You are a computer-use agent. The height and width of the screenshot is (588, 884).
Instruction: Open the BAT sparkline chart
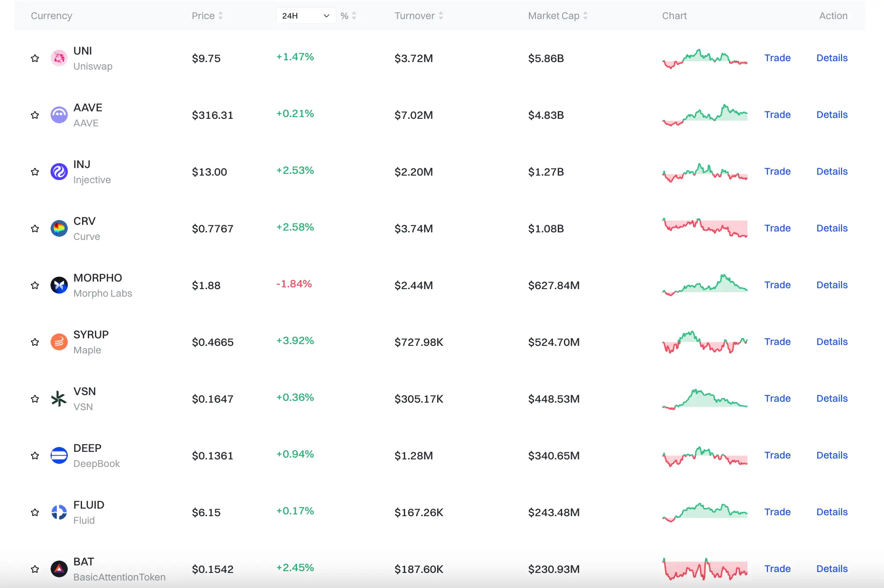coord(705,569)
